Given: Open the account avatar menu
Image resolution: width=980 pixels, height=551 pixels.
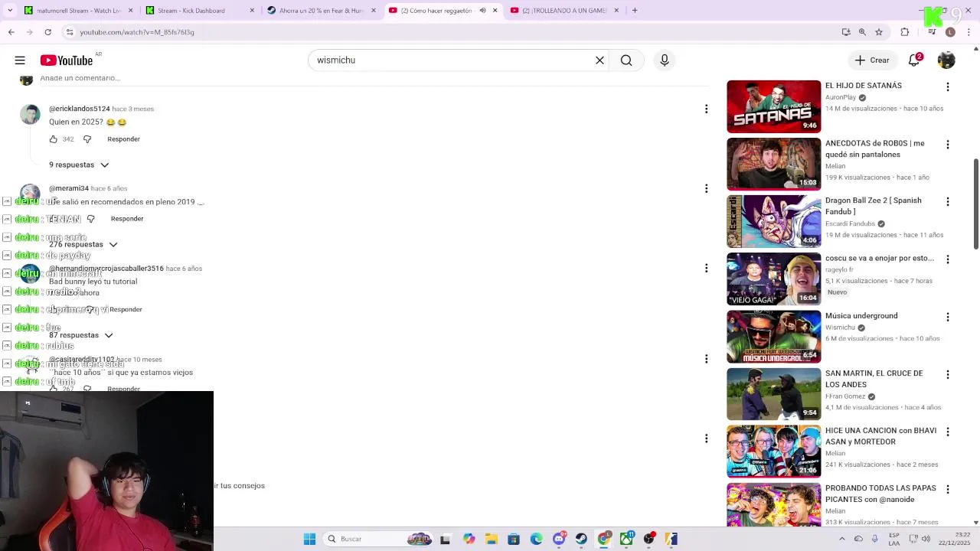Looking at the screenshot, I should 946,60.
